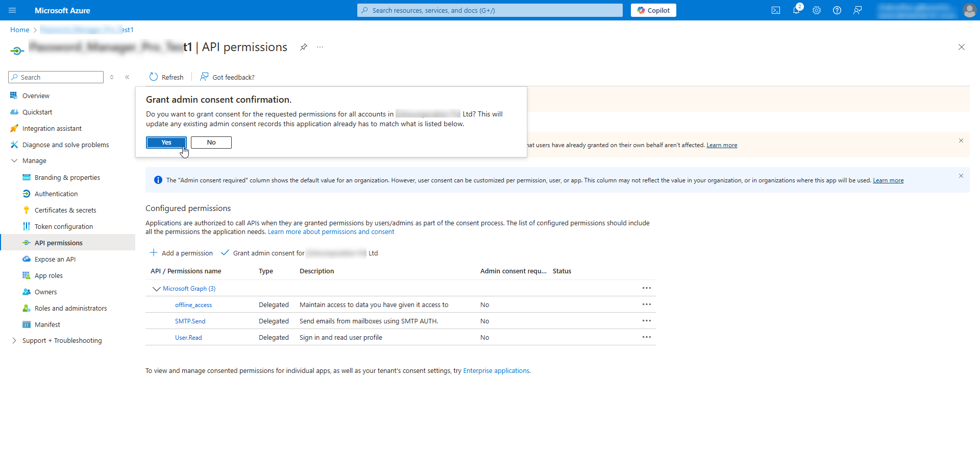
Task: Click the Description column header
Action: [317, 271]
